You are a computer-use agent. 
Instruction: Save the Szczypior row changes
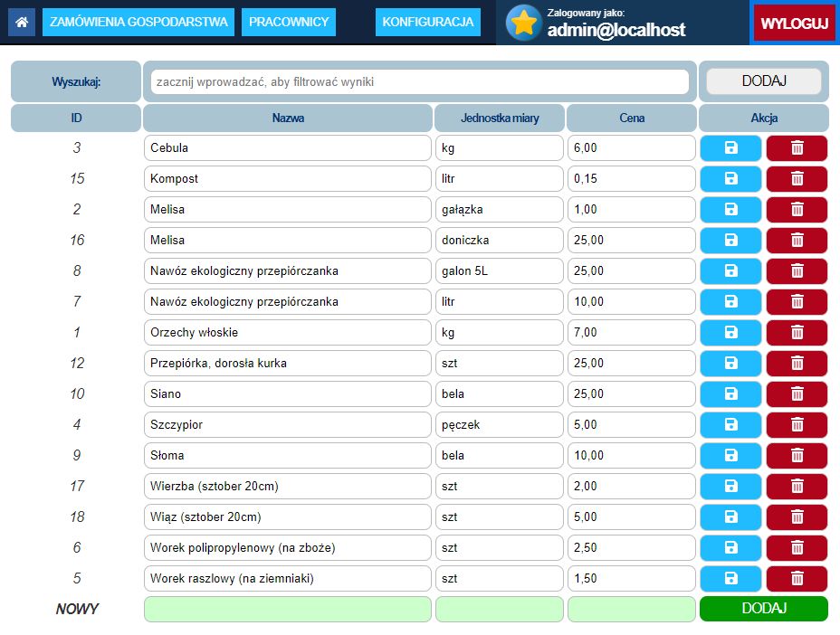[x=730, y=425]
